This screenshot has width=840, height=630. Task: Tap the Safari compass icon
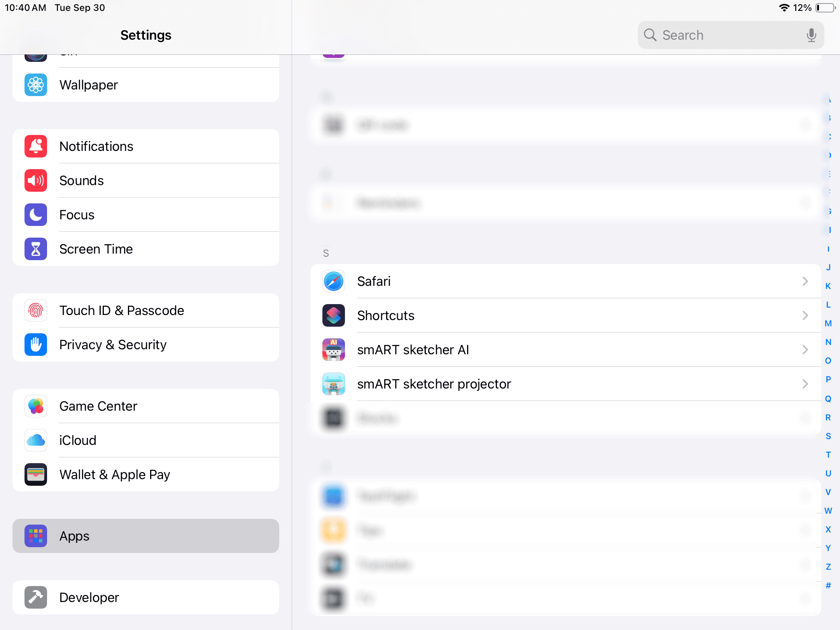pos(334,281)
